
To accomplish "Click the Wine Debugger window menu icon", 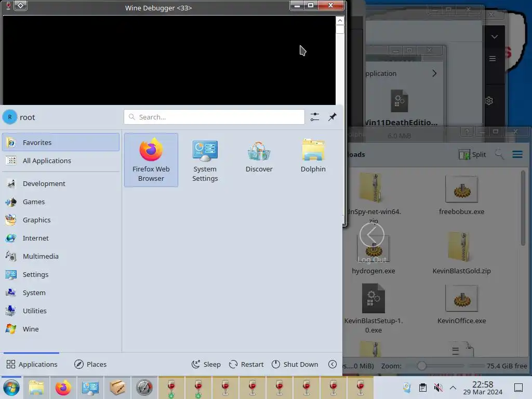I will coord(8,6).
